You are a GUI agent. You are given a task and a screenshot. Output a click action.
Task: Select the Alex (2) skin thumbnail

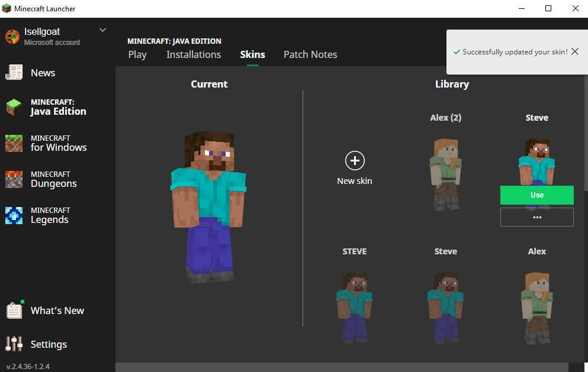pyautogui.click(x=445, y=174)
